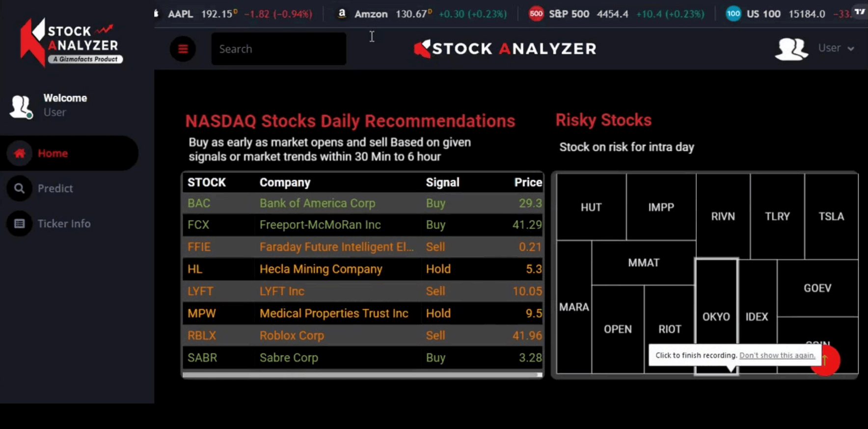Screen dimensions: 868x429
Task: Open the AAPL ticker entry
Action: pyautogui.click(x=181, y=14)
